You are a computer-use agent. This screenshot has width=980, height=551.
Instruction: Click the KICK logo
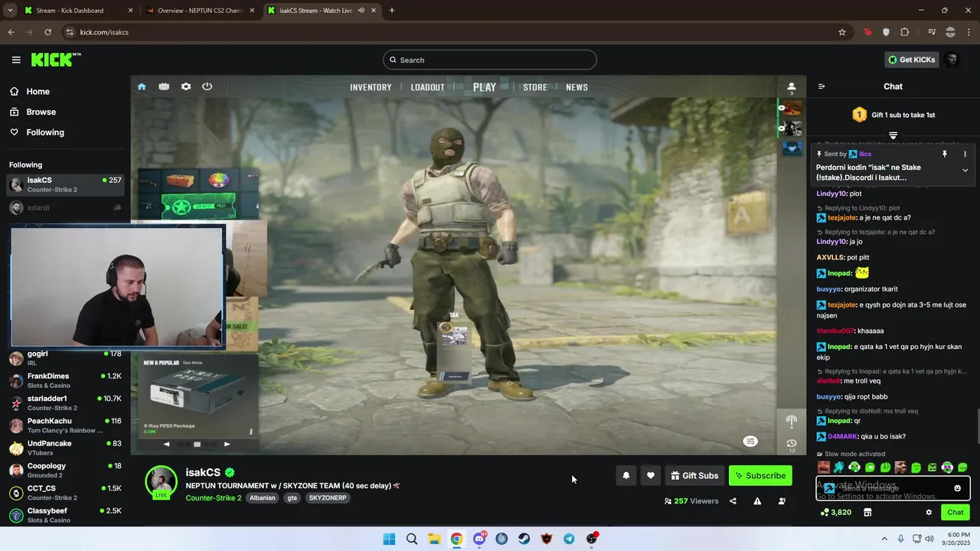click(56, 60)
